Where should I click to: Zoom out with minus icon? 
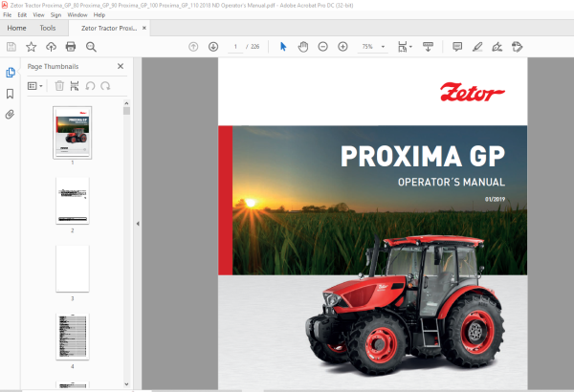click(323, 47)
